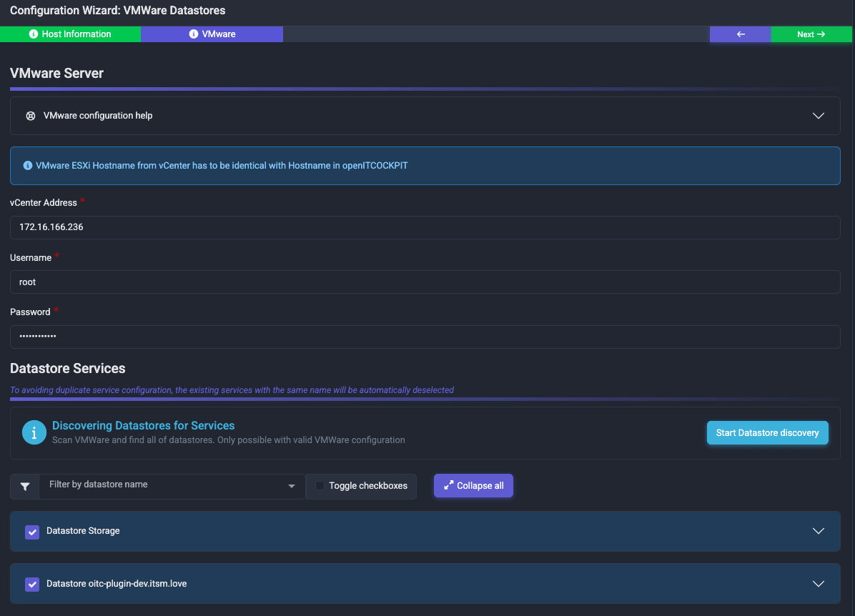Click the VMware configuration help label
The image size is (855, 616).
(98, 116)
